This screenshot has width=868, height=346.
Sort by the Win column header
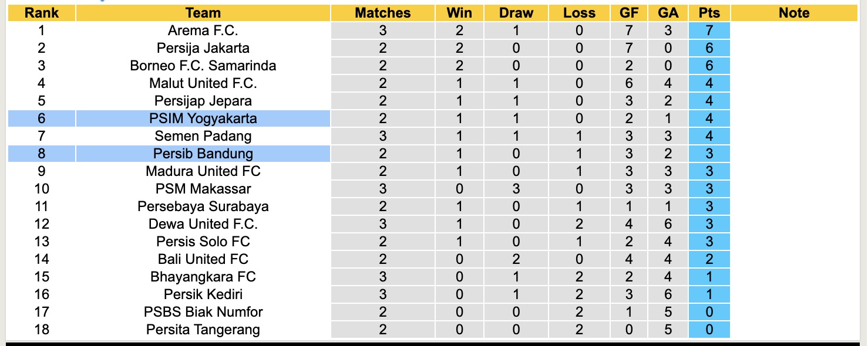[459, 13]
